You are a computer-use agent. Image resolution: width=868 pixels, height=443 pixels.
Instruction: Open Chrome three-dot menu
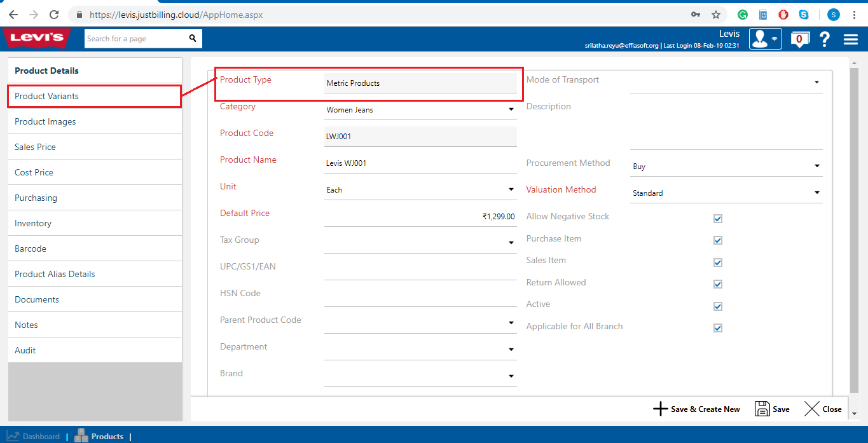point(854,14)
